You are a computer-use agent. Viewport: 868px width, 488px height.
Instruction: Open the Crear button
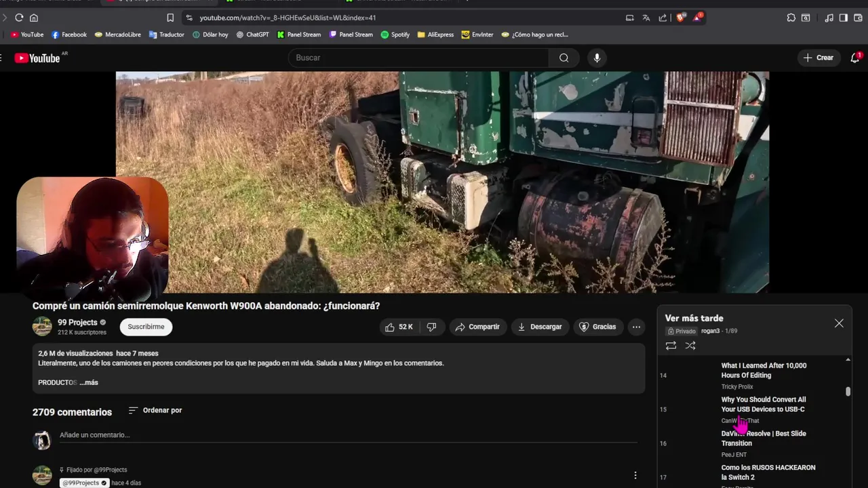(x=818, y=58)
